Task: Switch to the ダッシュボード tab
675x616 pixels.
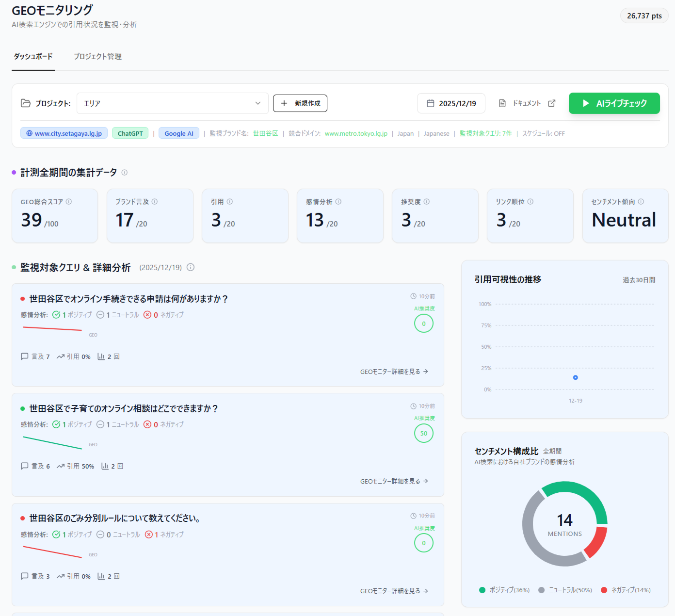Action: (33, 57)
